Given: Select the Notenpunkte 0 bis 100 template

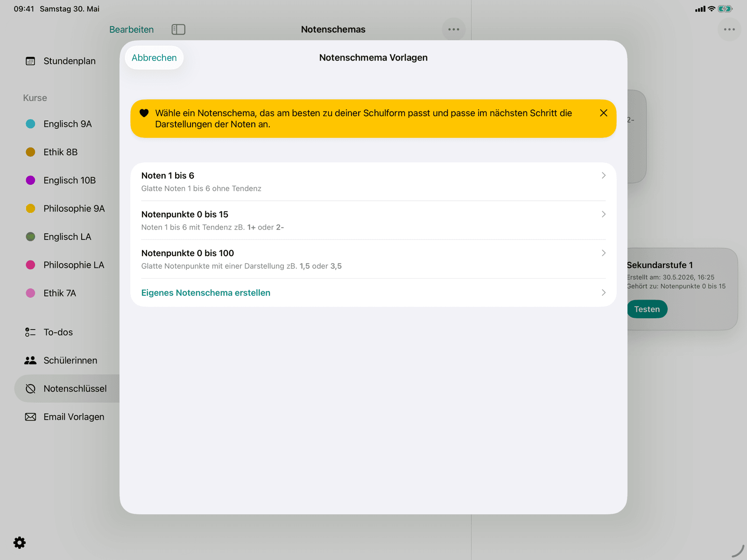Looking at the screenshot, I should (x=373, y=259).
